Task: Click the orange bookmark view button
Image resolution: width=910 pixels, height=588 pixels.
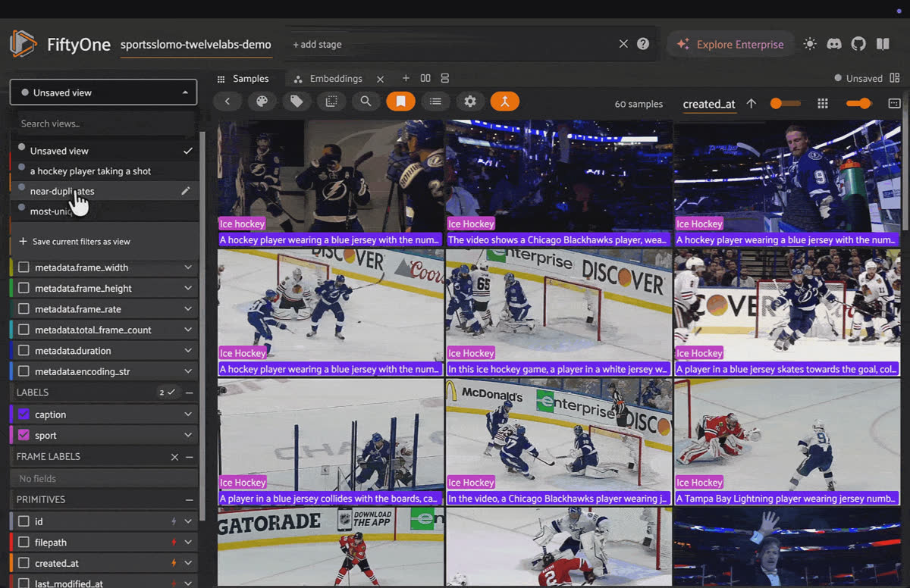Action: coord(400,101)
